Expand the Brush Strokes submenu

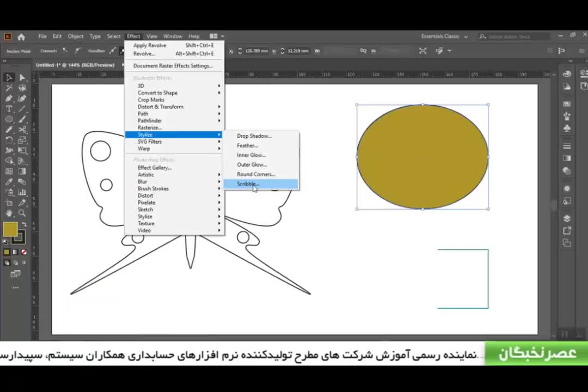coord(174,189)
